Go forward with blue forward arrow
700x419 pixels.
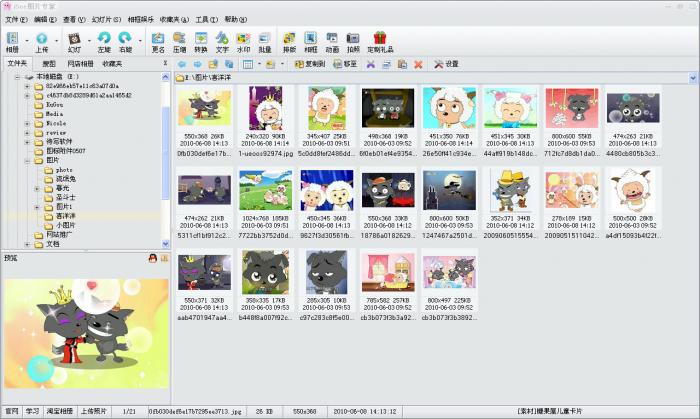(x=197, y=64)
